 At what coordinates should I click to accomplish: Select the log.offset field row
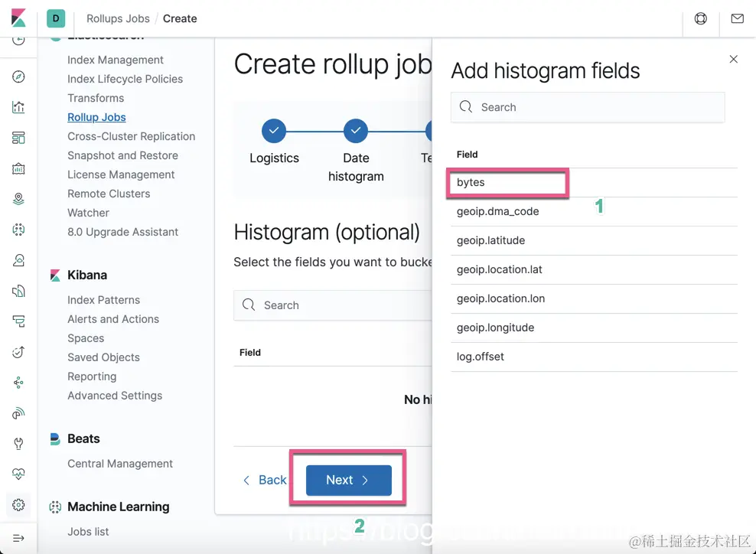(x=594, y=357)
